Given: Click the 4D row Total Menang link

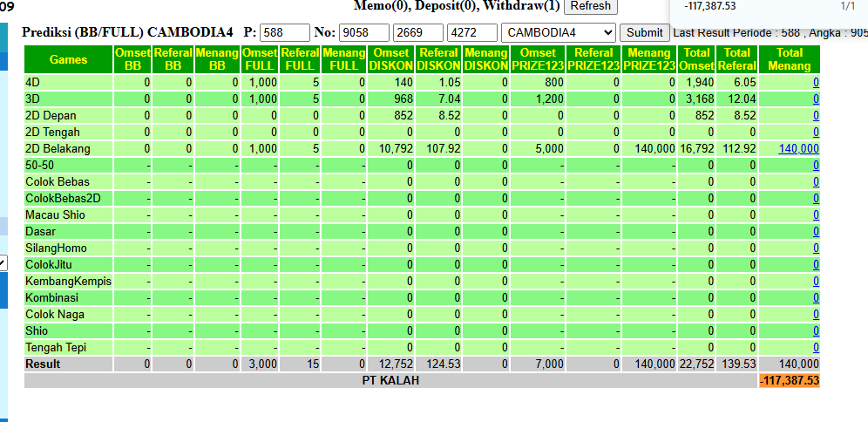Looking at the screenshot, I should tap(816, 83).
